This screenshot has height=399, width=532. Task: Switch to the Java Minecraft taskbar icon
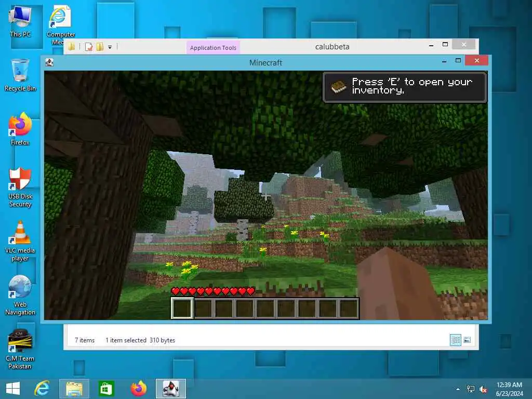point(170,389)
